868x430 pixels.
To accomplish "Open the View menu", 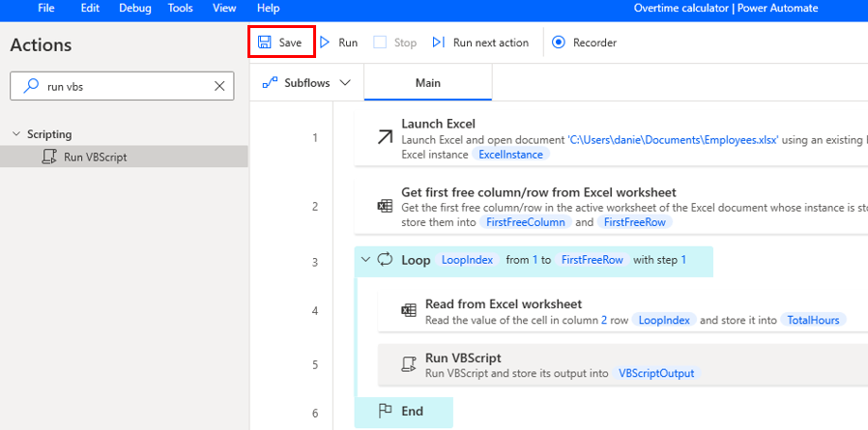I will [223, 9].
